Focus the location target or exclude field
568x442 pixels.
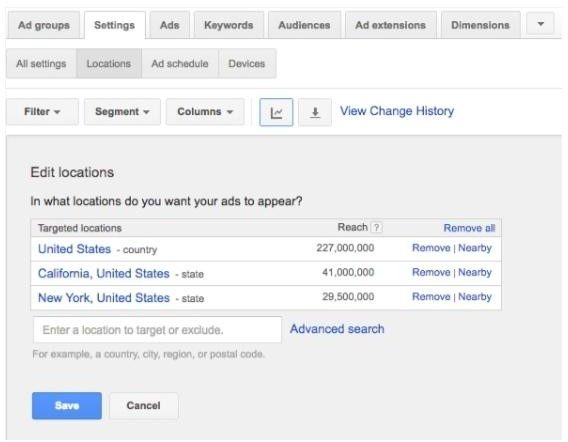pyautogui.click(x=157, y=330)
